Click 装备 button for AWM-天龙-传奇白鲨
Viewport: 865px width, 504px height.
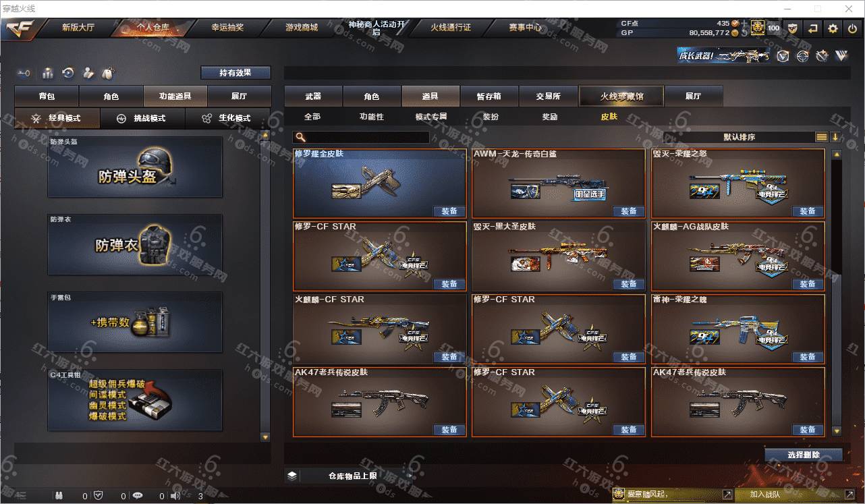click(x=628, y=211)
